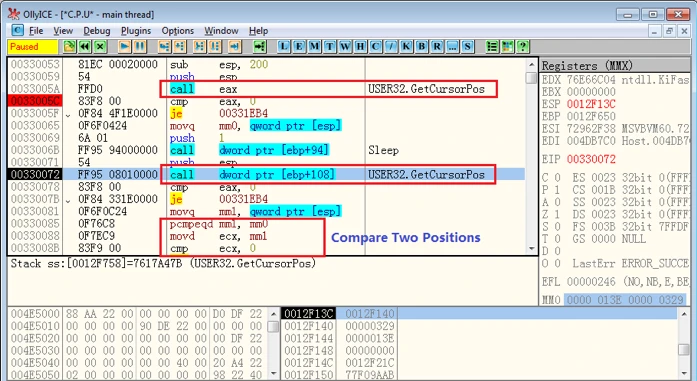Run the program with play icon

[x=124, y=47]
